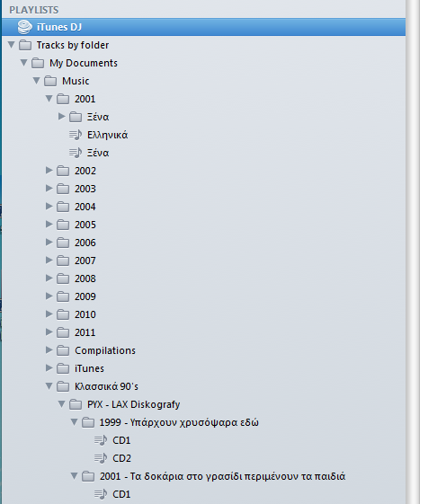
Task: Click the iTunes folder icon
Action: [63, 368]
